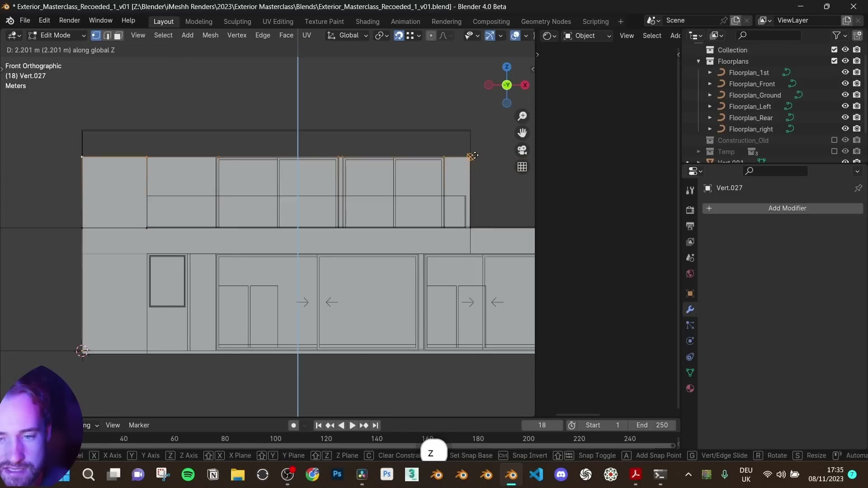Open the Scene properties tab
This screenshot has width=868, height=488.
pyautogui.click(x=690, y=258)
